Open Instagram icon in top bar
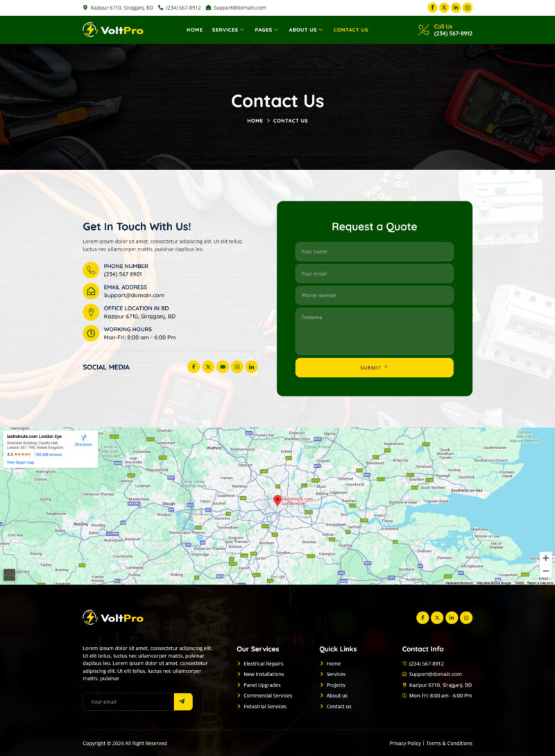 (468, 7)
